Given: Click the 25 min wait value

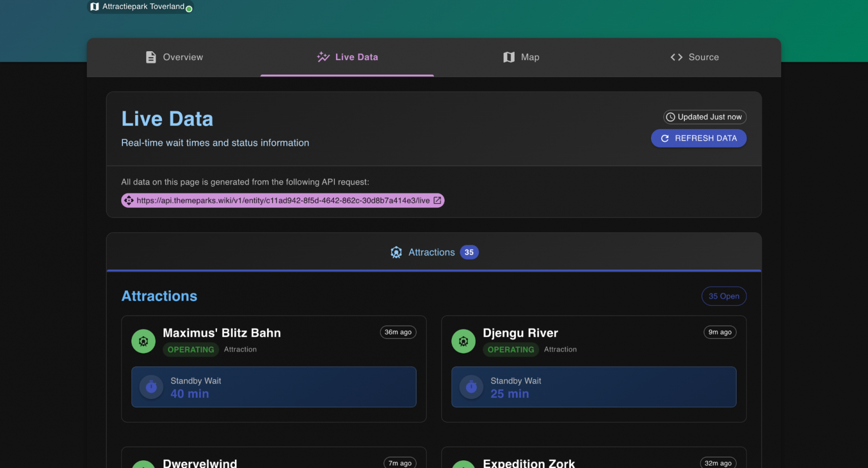Looking at the screenshot, I should pos(510,394).
